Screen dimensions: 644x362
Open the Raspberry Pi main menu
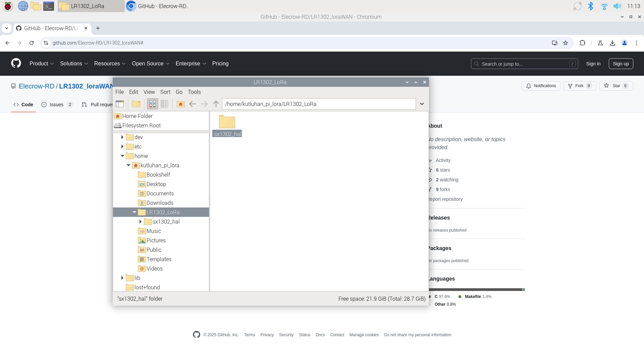pos(8,6)
